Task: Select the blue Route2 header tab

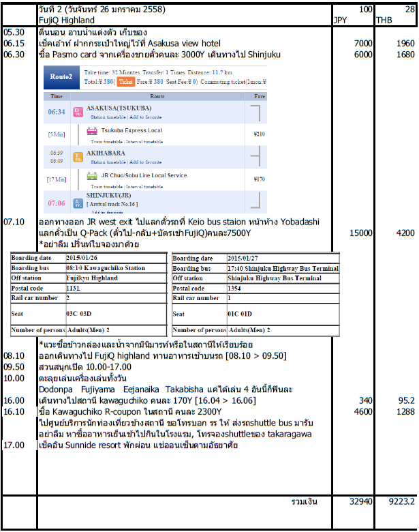Action: tap(61, 77)
